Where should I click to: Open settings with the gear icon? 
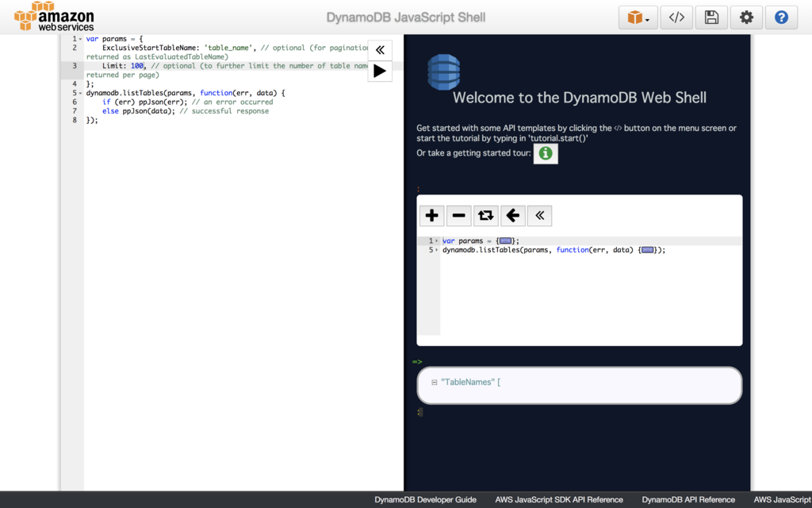(x=746, y=17)
